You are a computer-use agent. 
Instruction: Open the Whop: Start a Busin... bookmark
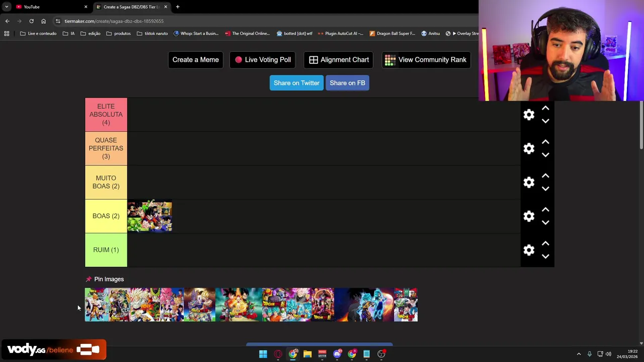pyautogui.click(x=196, y=34)
